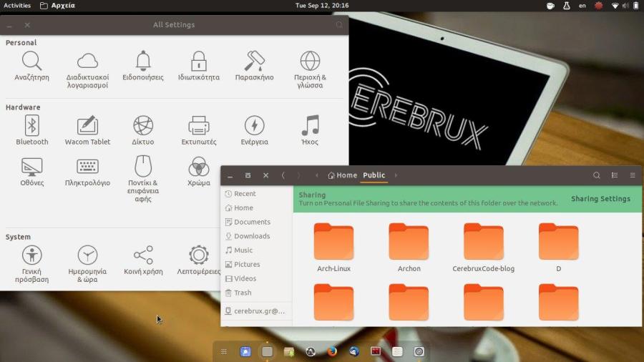Click the Wi-Fi status icon
Viewport: 644px width, 362px height.
click(x=615, y=6)
